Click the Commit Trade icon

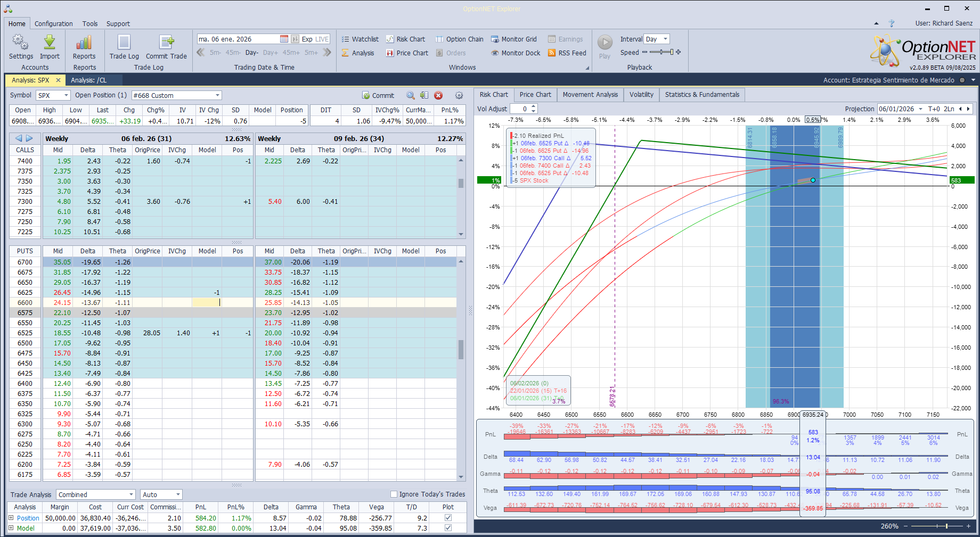coord(166,42)
